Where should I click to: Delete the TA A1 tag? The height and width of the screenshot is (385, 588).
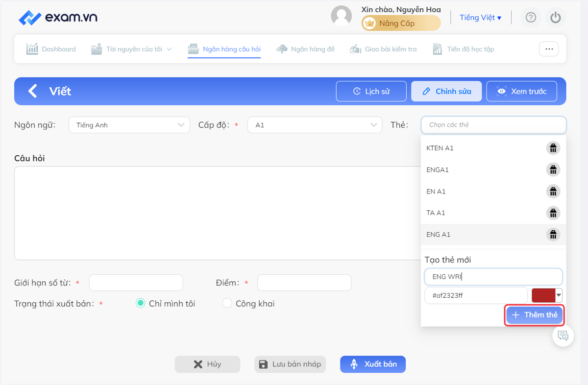click(x=553, y=213)
